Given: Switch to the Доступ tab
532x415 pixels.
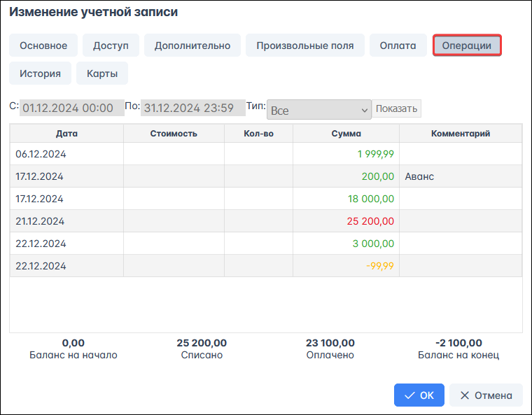Looking at the screenshot, I should tap(111, 45).
